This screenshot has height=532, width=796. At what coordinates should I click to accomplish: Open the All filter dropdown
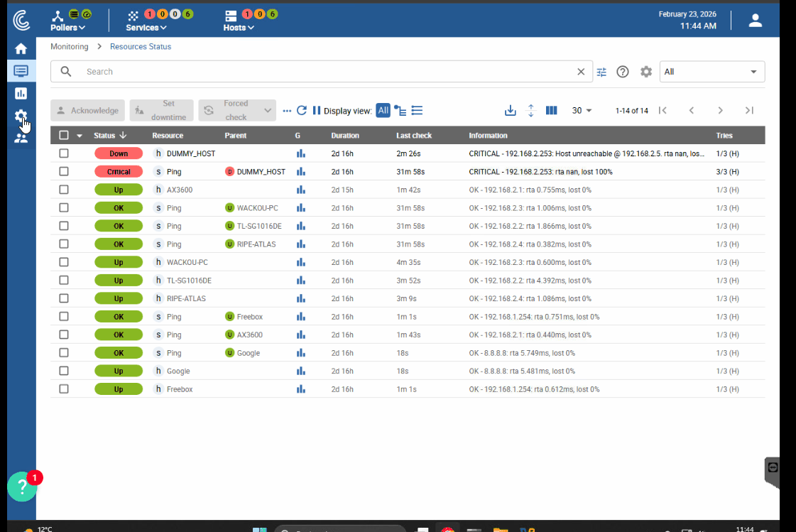[712, 72]
